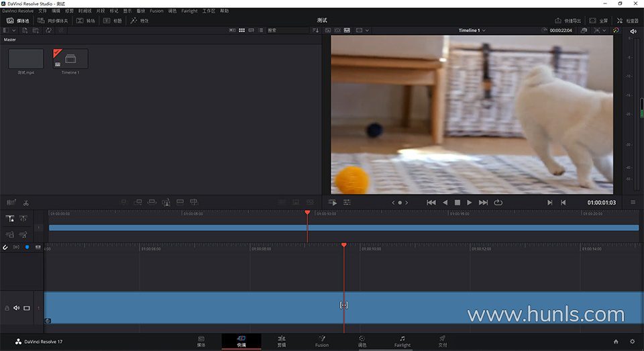Open project settings gear icon

point(632,342)
